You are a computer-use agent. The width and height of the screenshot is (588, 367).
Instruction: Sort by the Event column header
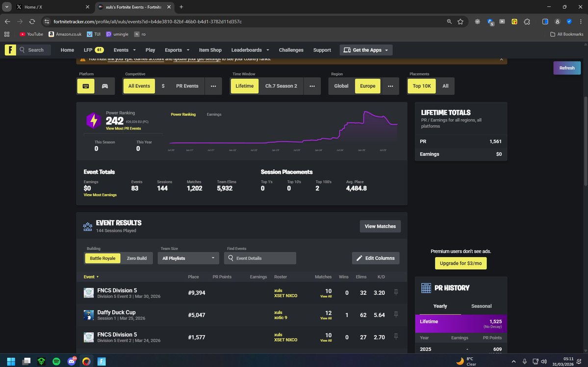click(91, 277)
